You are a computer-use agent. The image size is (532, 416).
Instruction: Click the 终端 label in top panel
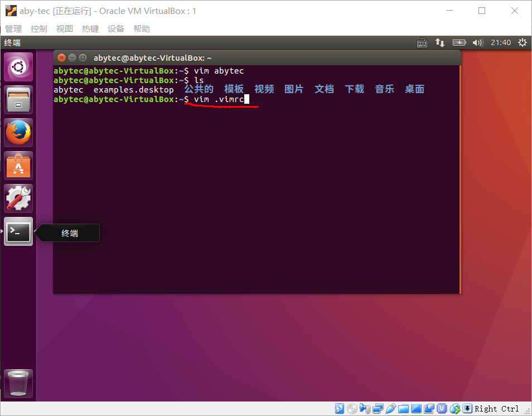(12, 43)
